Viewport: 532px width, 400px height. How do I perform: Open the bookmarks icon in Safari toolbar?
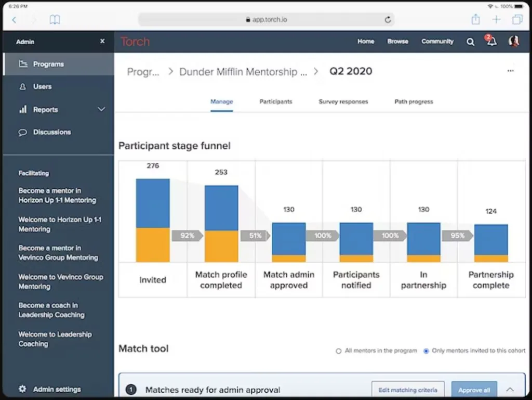[x=55, y=19]
